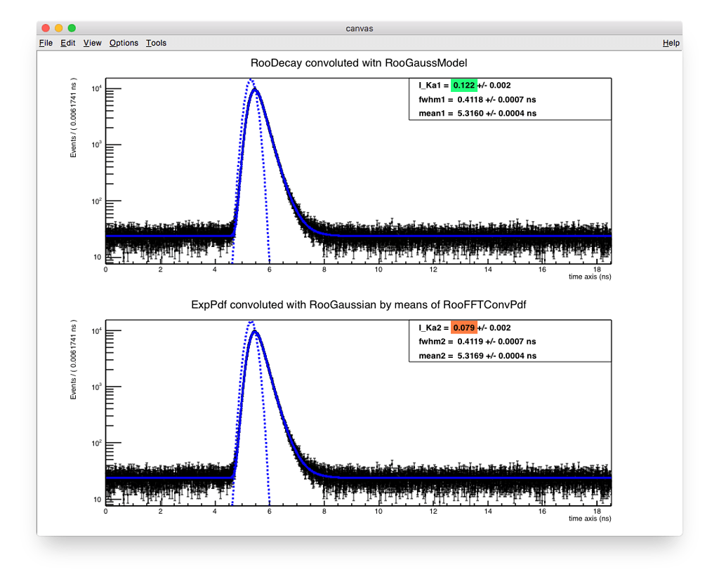Screen dimensions: 719x588
Task: Open the Help menu
Action: [x=671, y=43]
